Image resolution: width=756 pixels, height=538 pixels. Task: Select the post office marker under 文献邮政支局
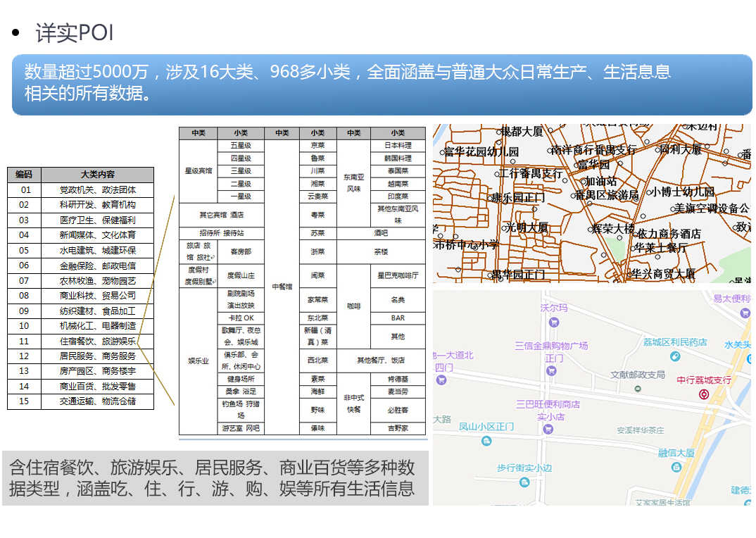pyautogui.click(x=638, y=389)
